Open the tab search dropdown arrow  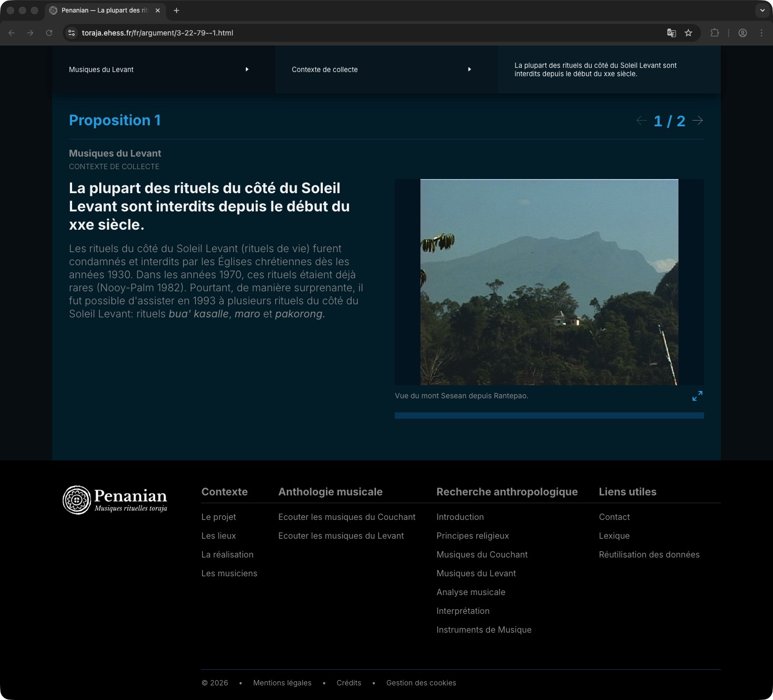point(762,10)
